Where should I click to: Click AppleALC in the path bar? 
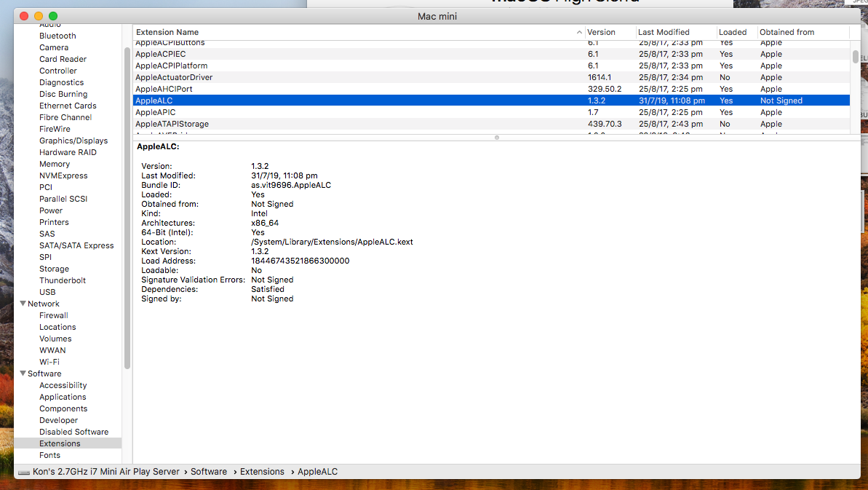[317, 471]
